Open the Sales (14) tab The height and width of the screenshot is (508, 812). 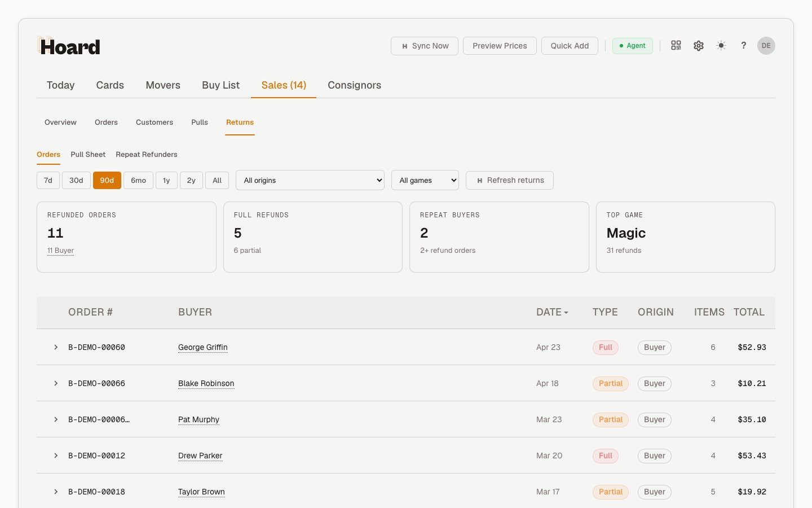point(284,85)
